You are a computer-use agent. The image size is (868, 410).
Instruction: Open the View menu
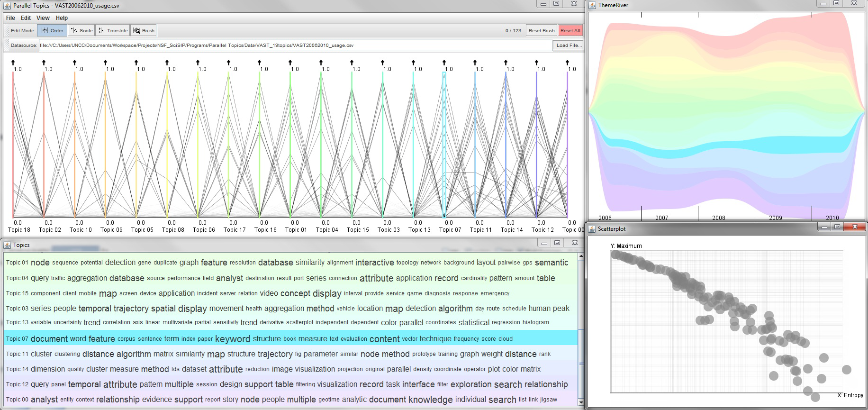(43, 18)
